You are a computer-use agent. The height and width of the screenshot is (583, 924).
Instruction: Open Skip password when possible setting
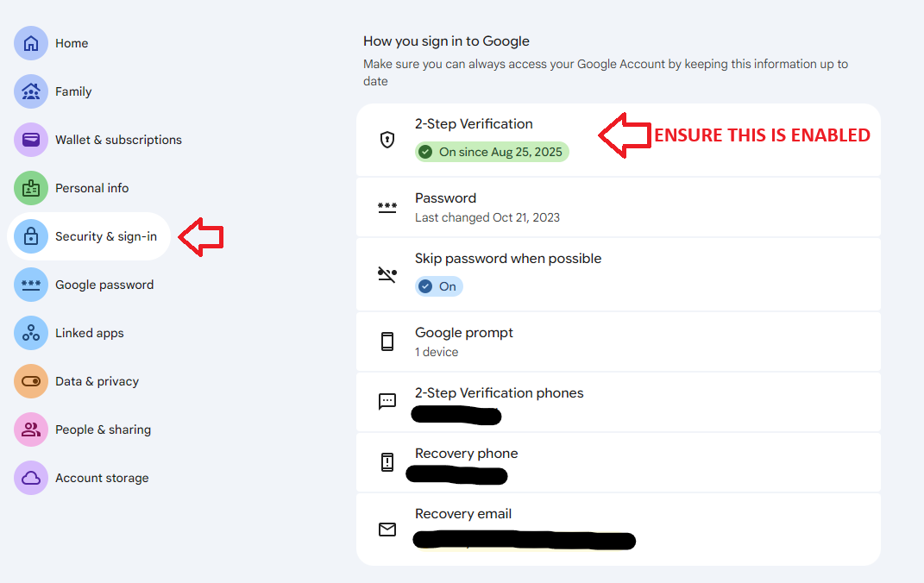619,274
